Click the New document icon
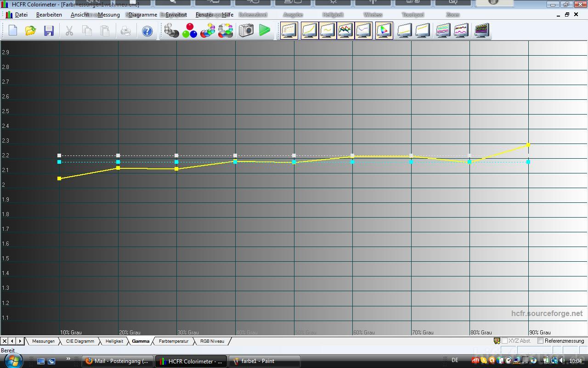 coord(13,31)
